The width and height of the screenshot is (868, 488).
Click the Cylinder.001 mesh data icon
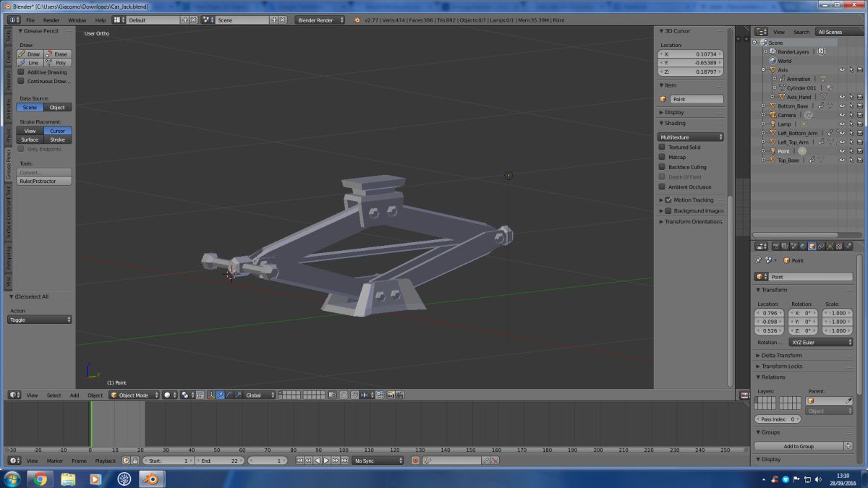pos(782,87)
